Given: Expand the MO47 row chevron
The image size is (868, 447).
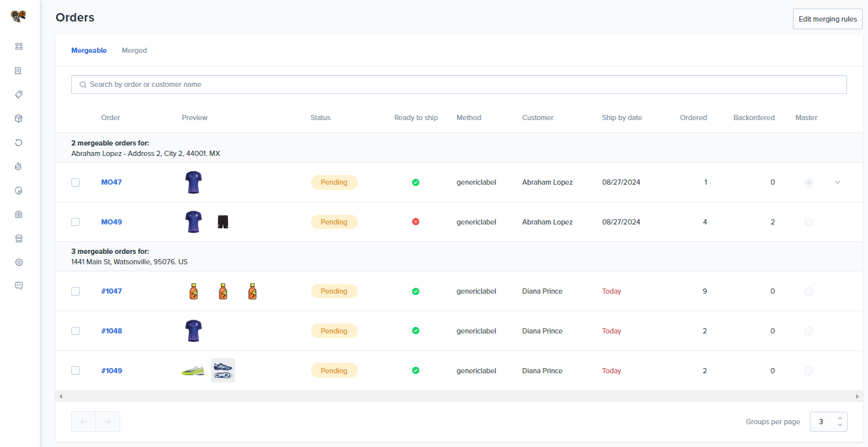Looking at the screenshot, I should [837, 183].
